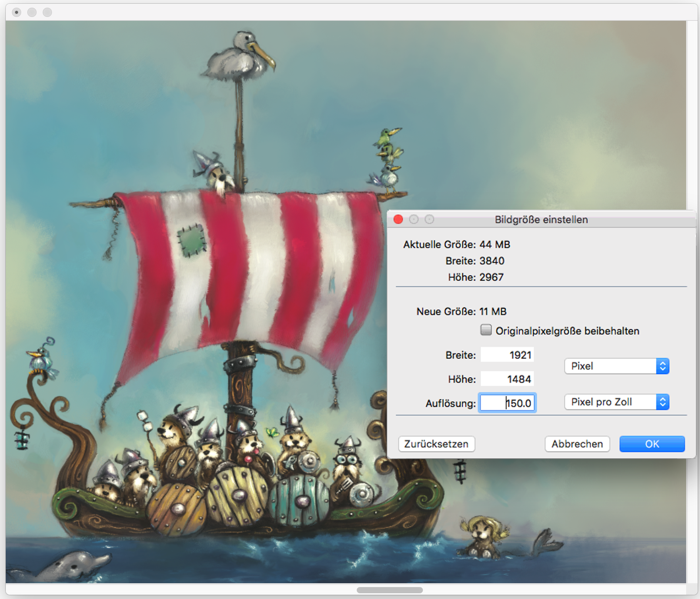Click the Bildgröße einstellen title bar

[541, 219]
